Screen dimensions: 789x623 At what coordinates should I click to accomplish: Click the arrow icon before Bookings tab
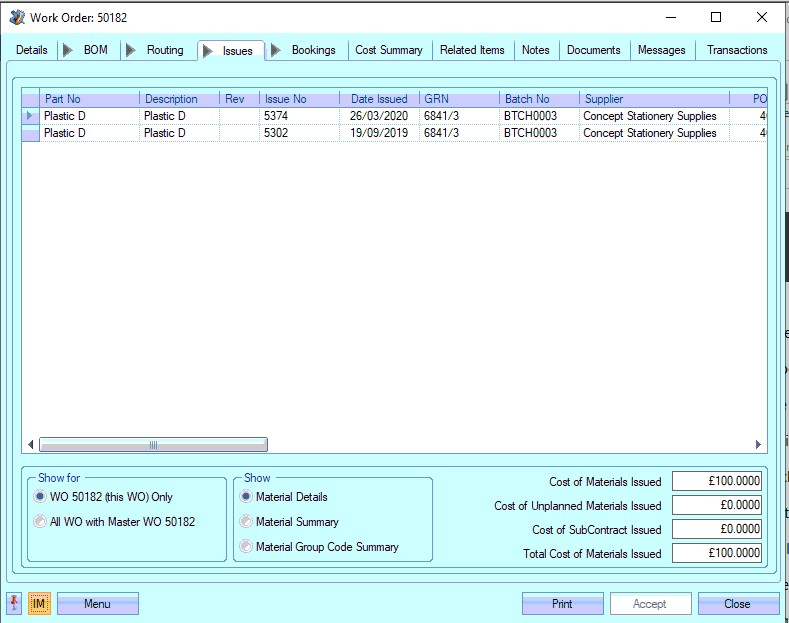pos(276,50)
